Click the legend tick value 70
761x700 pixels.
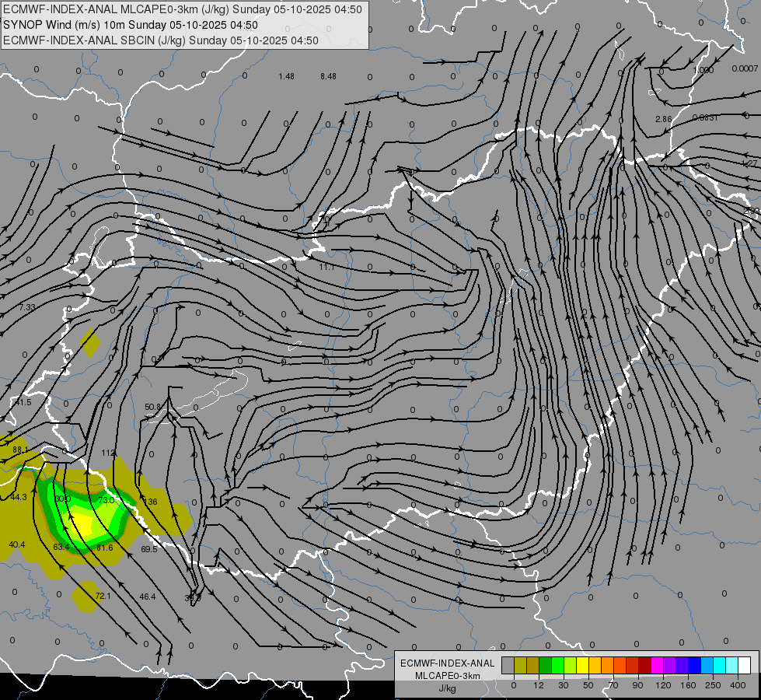[x=613, y=685]
